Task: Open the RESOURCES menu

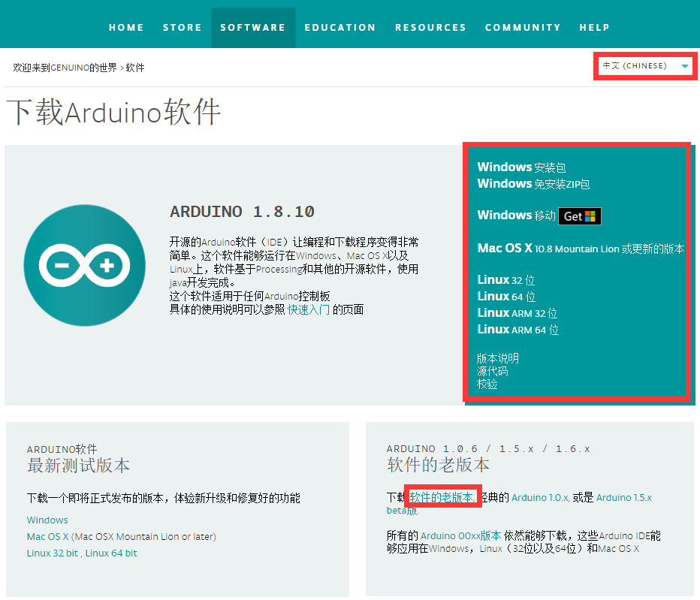Action: [431, 28]
